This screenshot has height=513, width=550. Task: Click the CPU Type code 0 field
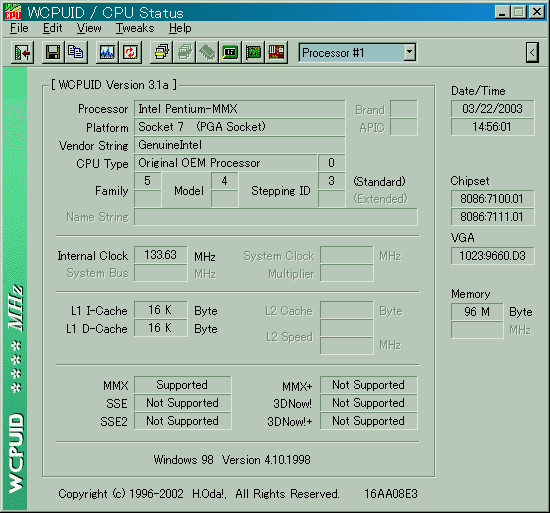point(331,163)
